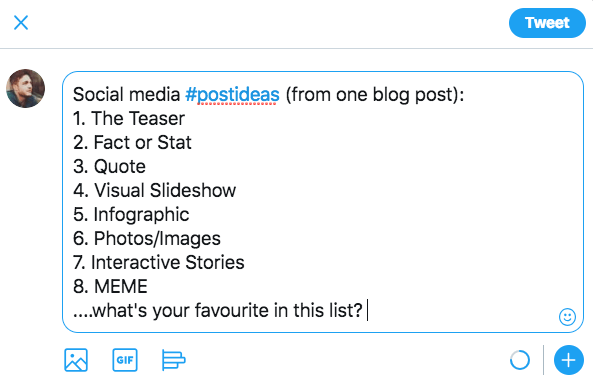
Task: Place cursor on the '5. Infographic' line
Action: [x=131, y=215]
